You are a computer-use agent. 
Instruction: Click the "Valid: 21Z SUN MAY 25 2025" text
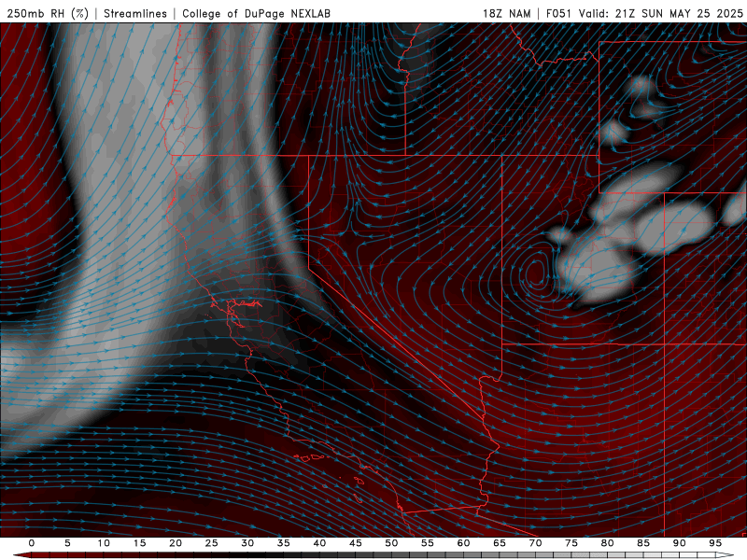(661, 13)
